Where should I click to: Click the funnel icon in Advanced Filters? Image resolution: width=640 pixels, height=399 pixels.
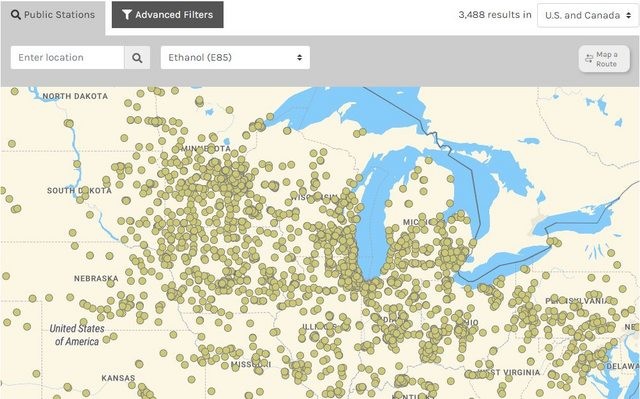tap(127, 15)
